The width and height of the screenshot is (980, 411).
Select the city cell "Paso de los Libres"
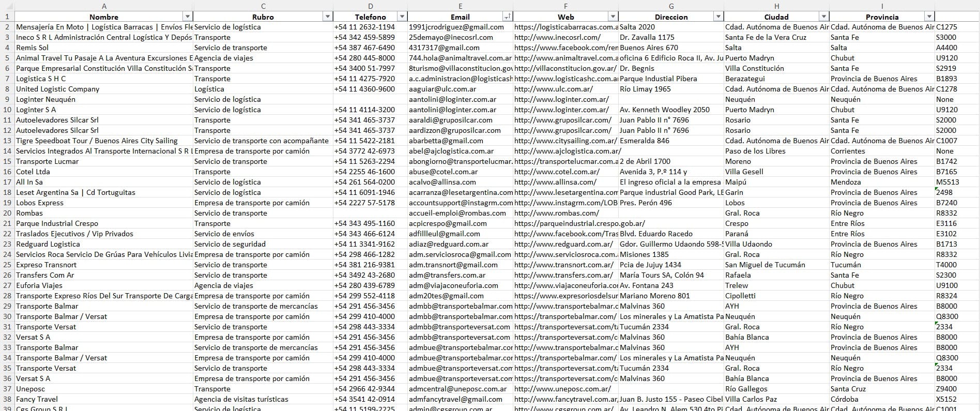(x=776, y=151)
